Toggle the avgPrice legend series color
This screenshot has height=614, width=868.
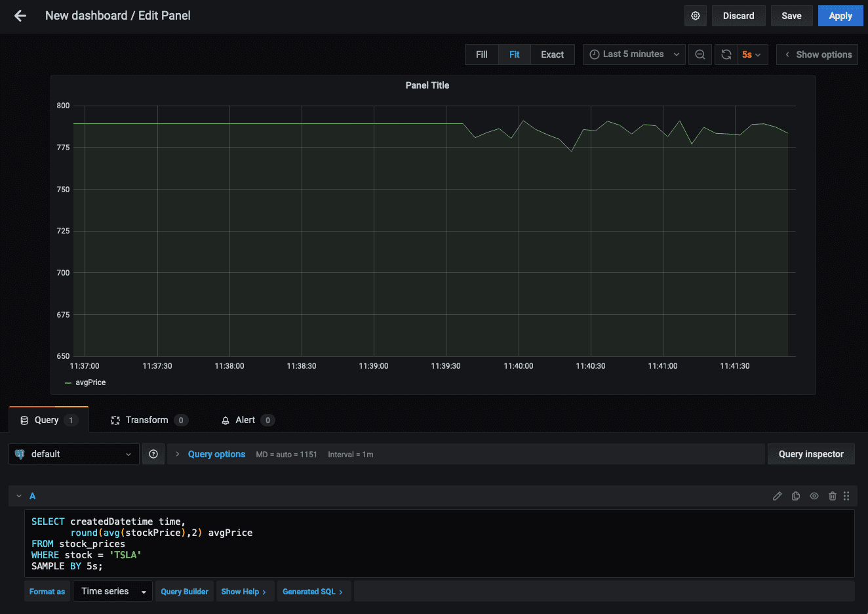(x=68, y=382)
